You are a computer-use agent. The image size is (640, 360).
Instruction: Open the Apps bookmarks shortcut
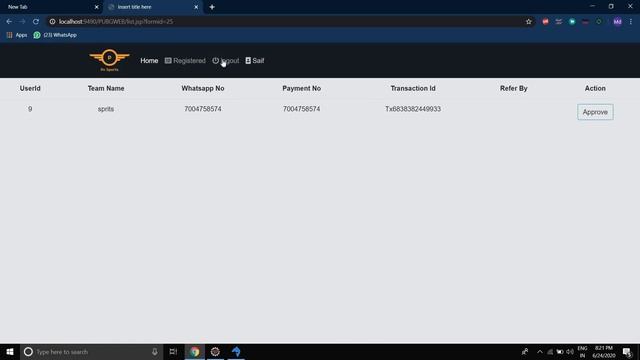pyautogui.click(x=17, y=35)
